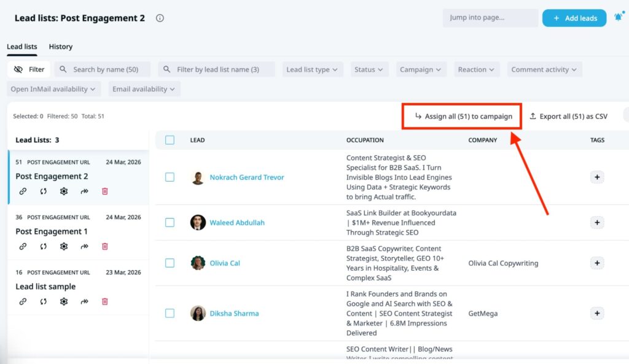Click the forward arrow on Post Engagement 2

point(84,191)
